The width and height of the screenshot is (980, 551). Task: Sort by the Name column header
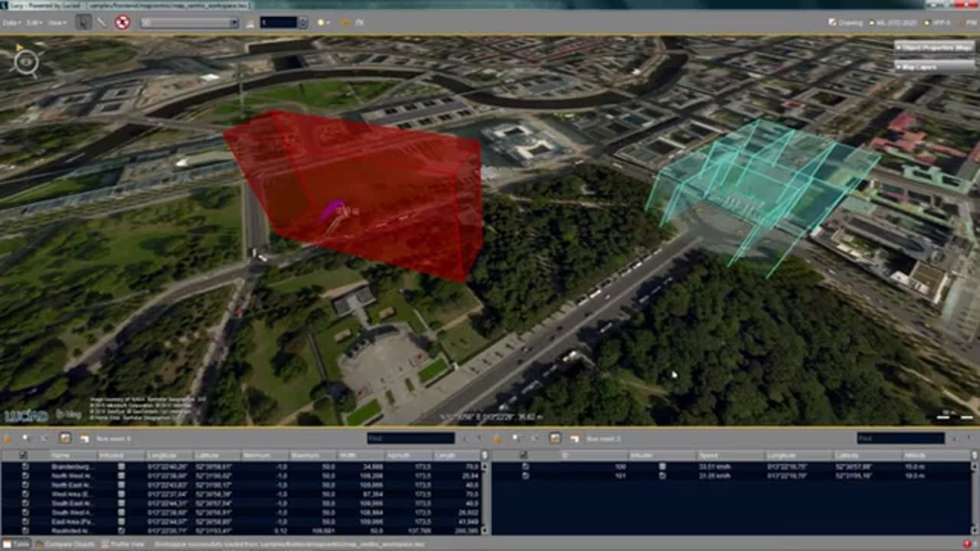73,455
